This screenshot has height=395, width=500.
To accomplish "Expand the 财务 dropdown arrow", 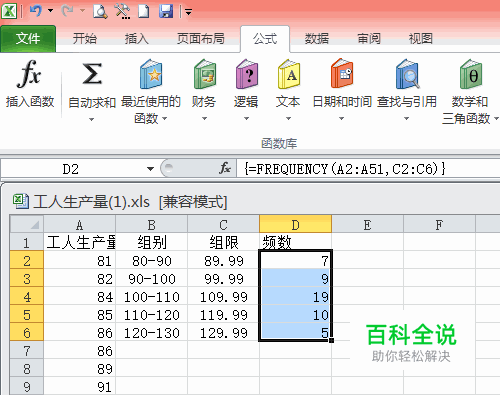I will 204,118.
